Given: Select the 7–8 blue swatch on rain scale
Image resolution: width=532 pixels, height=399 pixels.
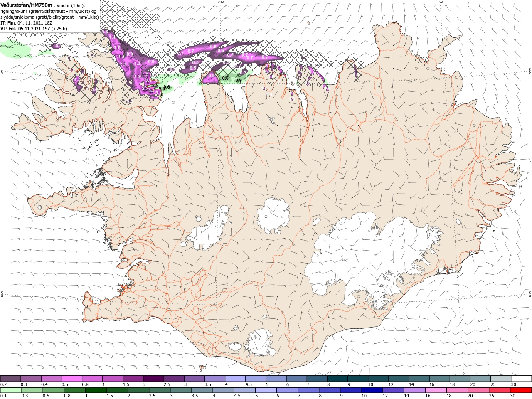Looking at the screenshot, I should 309,390.
